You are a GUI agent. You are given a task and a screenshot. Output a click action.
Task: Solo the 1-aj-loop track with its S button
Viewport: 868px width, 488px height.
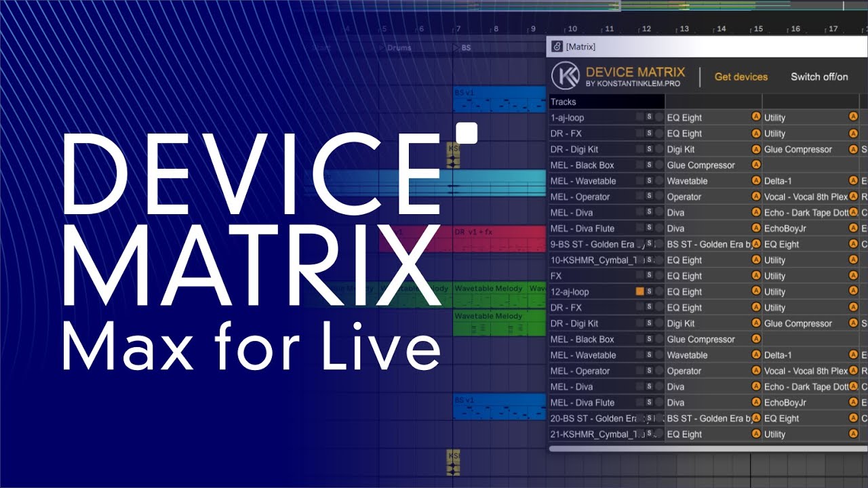click(x=649, y=117)
